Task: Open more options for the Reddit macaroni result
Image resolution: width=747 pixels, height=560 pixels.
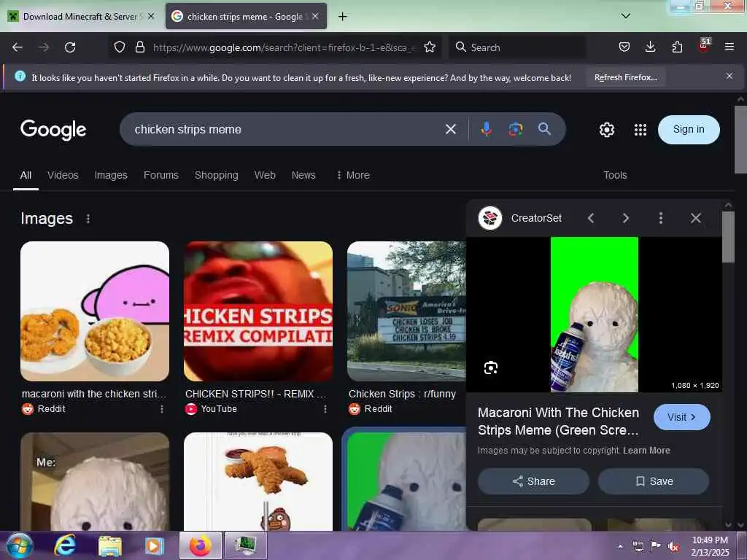Action: tap(162, 409)
